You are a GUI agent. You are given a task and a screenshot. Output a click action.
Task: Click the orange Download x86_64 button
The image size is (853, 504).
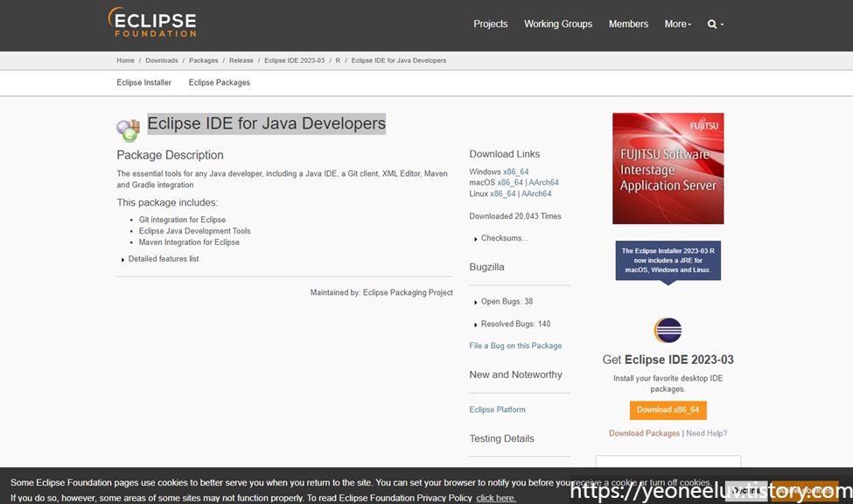tap(668, 409)
